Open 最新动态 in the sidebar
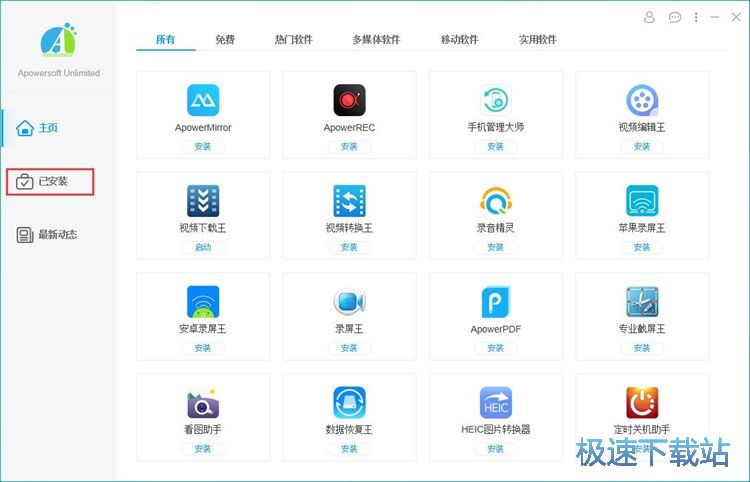Viewport: 750px width, 482px height. point(47,235)
